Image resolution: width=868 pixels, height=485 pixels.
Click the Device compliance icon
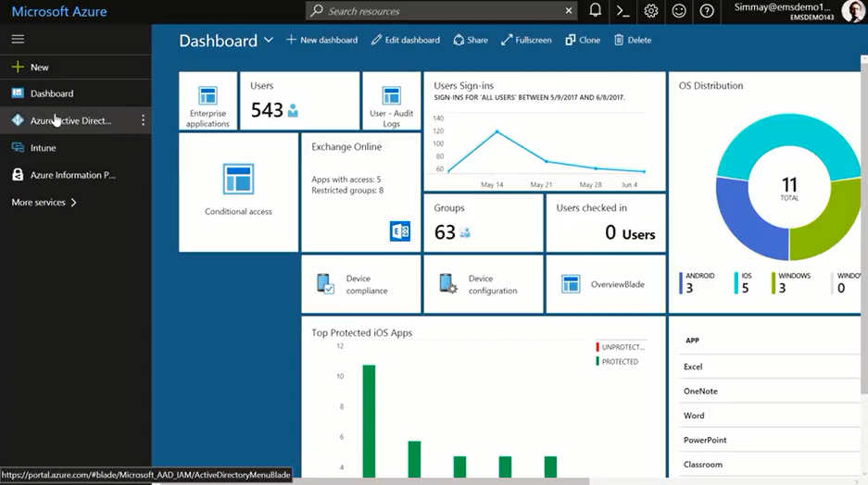click(325, 284)
